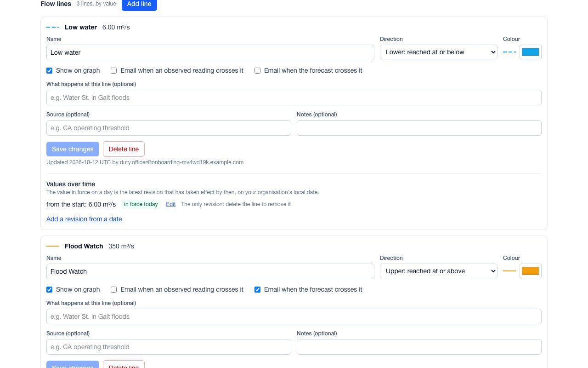Screen dimensions: 588x368
Task: Click Low water 'What happens at this line' field
Action: click(294, 98)
